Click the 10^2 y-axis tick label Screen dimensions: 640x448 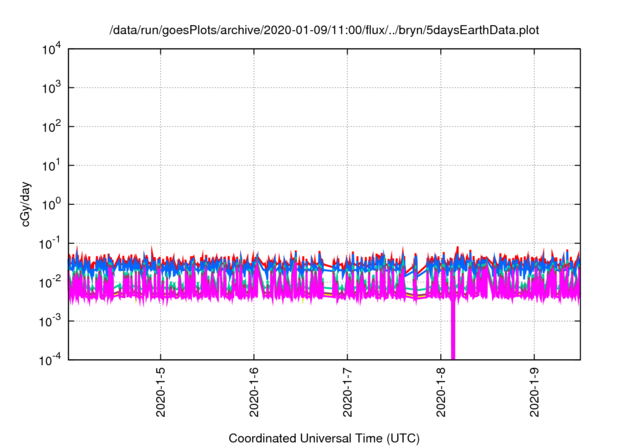[x=51, y=126]
